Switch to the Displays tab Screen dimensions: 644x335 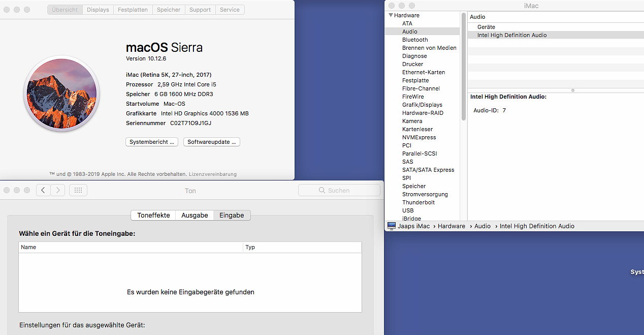pos(98,10)
